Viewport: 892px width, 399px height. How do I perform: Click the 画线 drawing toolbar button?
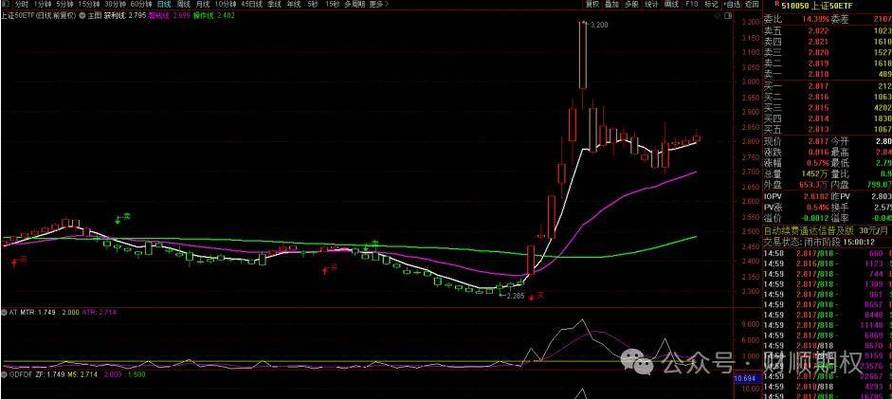[672, 4]
